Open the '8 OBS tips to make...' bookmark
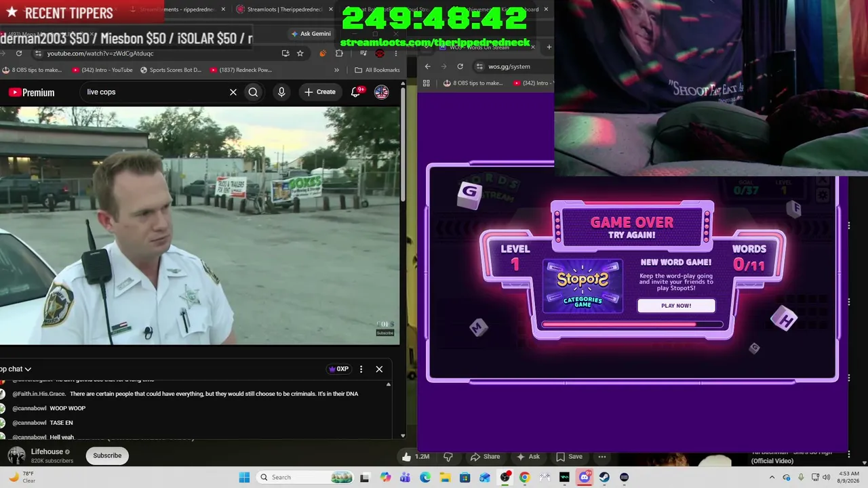 (x=32, y=70)
